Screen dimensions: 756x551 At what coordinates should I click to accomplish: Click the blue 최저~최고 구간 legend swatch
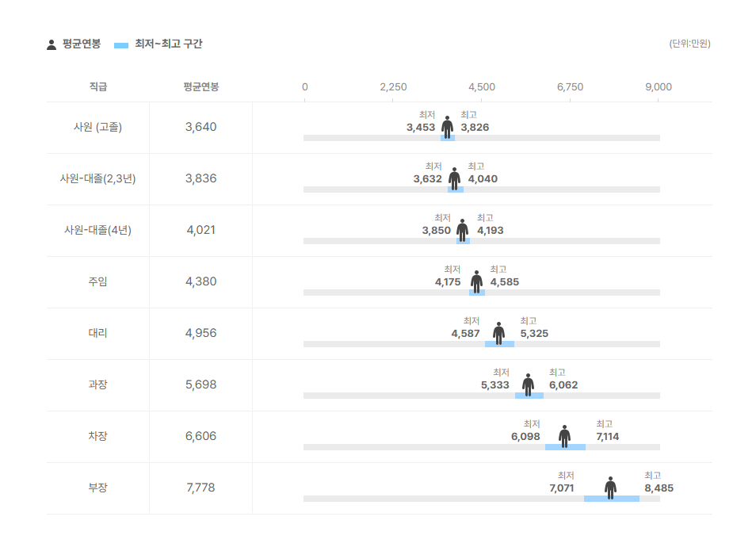[x=121, y=45]
